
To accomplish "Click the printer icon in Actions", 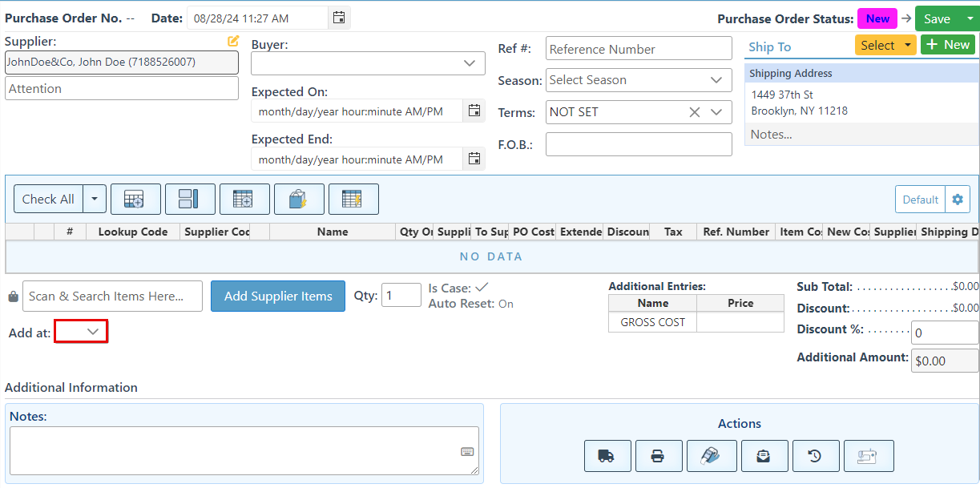I will click(659, 456).
